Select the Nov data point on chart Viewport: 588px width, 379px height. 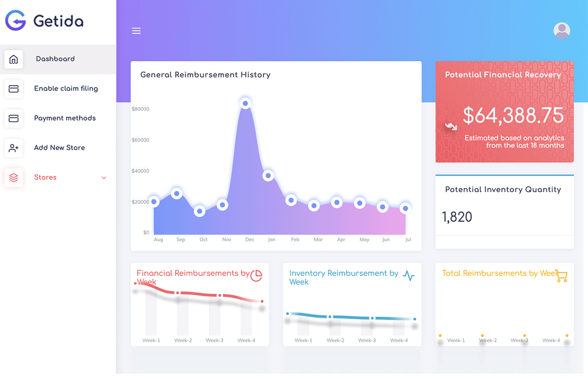[222, 205]
